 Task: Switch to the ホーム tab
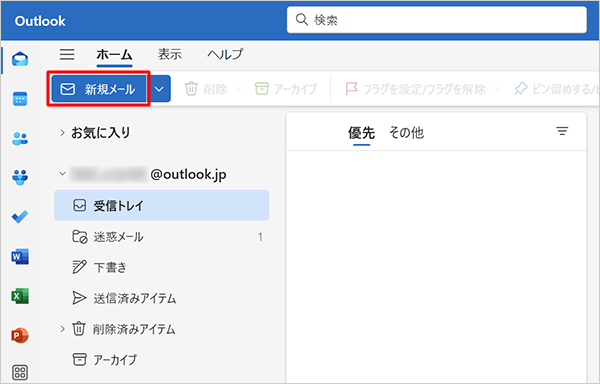point(114,55)
